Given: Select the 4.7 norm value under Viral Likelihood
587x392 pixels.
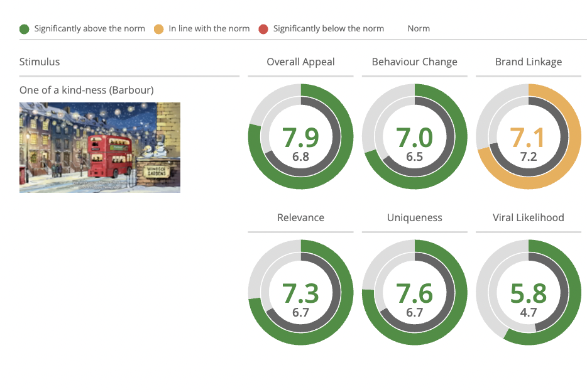Looking at the screenshot, I should pyautogui.click(x=528, y=312).
